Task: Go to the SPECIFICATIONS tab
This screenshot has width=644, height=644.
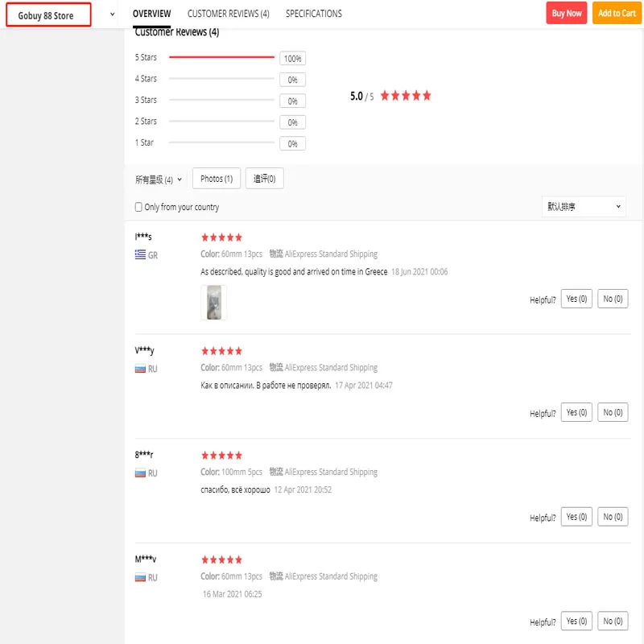Action: pos(314,14)
